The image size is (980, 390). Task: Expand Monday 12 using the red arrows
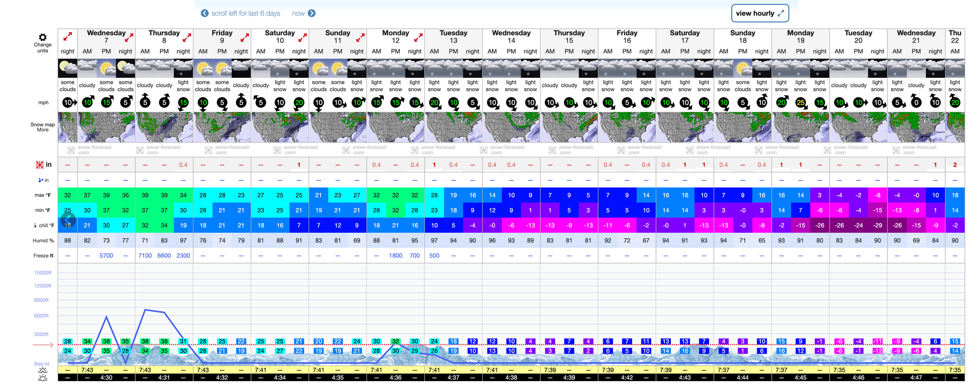(x=418, y=37)
